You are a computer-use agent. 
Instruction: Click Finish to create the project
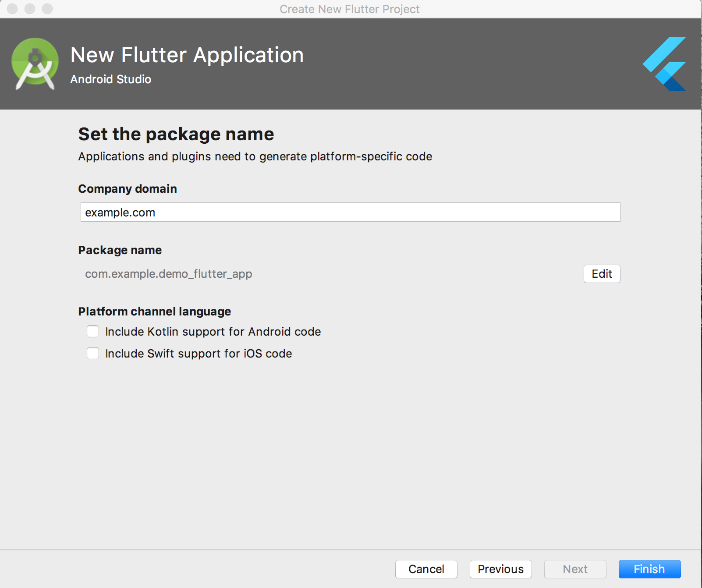(x=649, y=569)
